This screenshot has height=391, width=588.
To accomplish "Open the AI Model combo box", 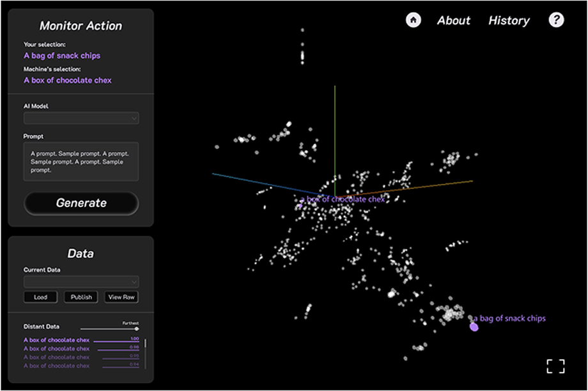I will tap(81, 118).
